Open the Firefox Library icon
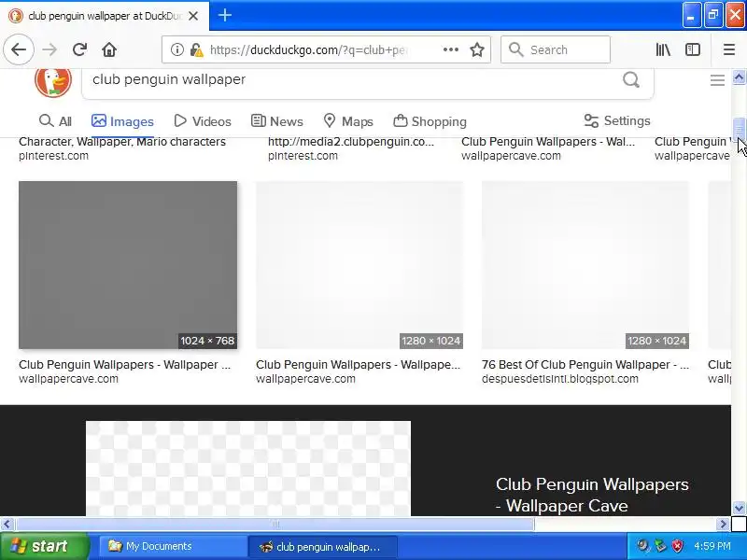This screenshot has height=560, width=747. click(x=663, y=49)
